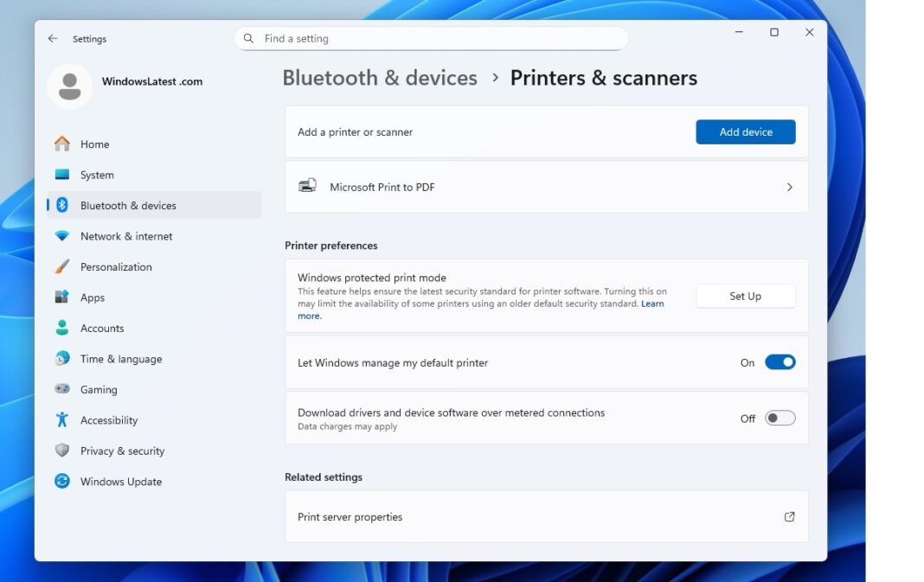The image size is (924, 582).
Task: Expand the Microsoft Print to PDF entry
Action: [x=789, y=186]
